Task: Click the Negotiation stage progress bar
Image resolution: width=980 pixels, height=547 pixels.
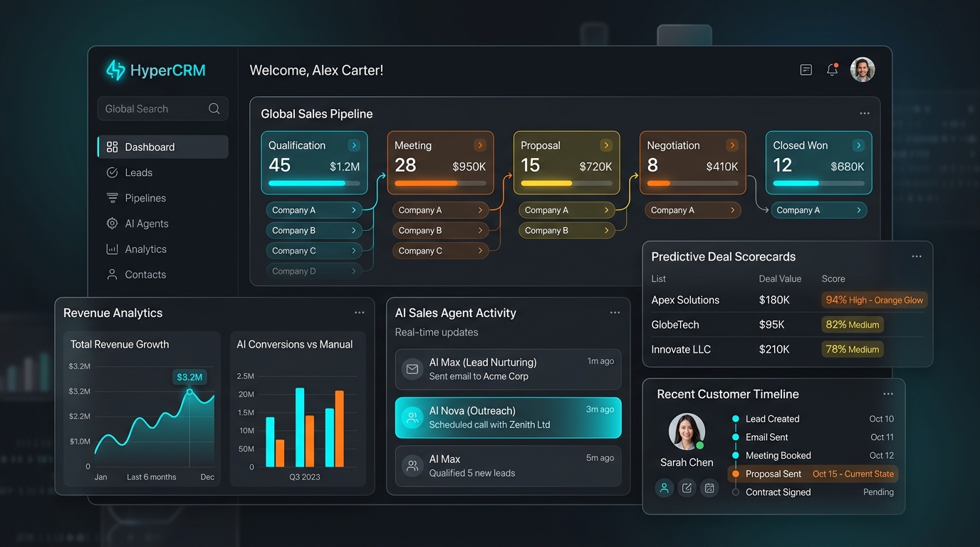Action: pos(692,183)
